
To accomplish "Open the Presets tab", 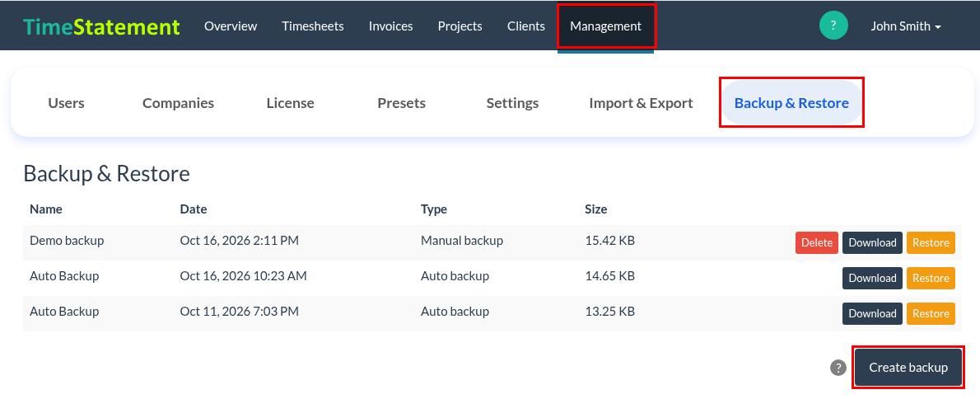I will click(401, 103).
